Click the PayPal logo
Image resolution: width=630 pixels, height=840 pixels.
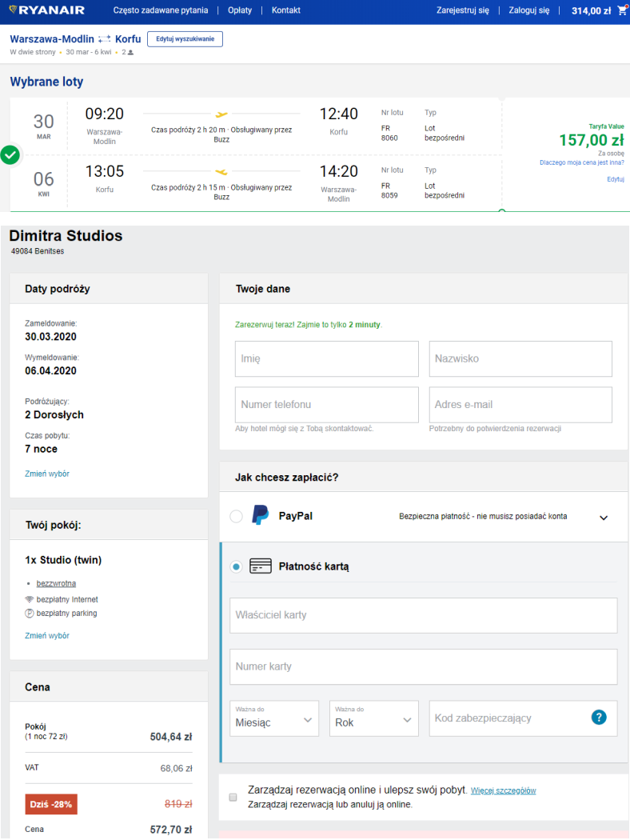tap(260, 515)
